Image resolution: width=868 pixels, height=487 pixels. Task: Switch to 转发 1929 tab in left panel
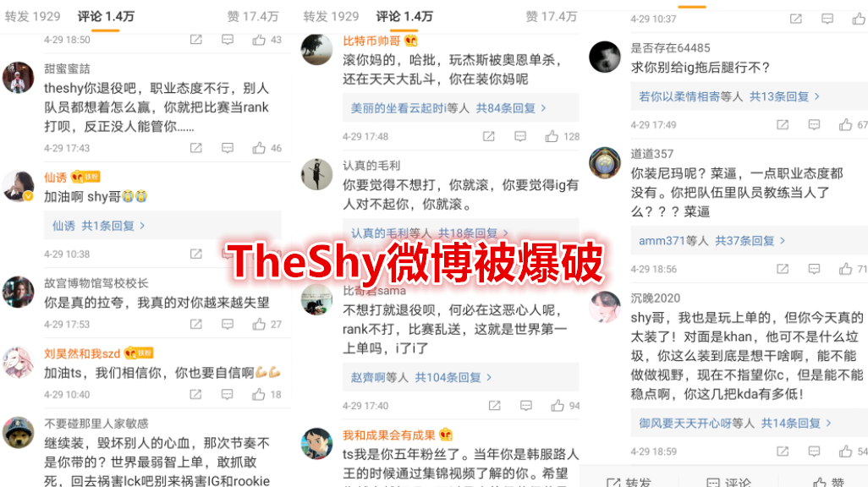(33, 17)
